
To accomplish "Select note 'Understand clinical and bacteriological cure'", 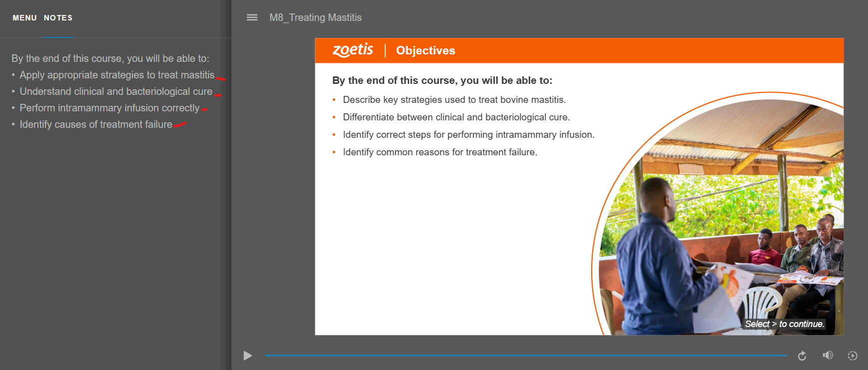I will pyautogui.click(x=116, y=91).
